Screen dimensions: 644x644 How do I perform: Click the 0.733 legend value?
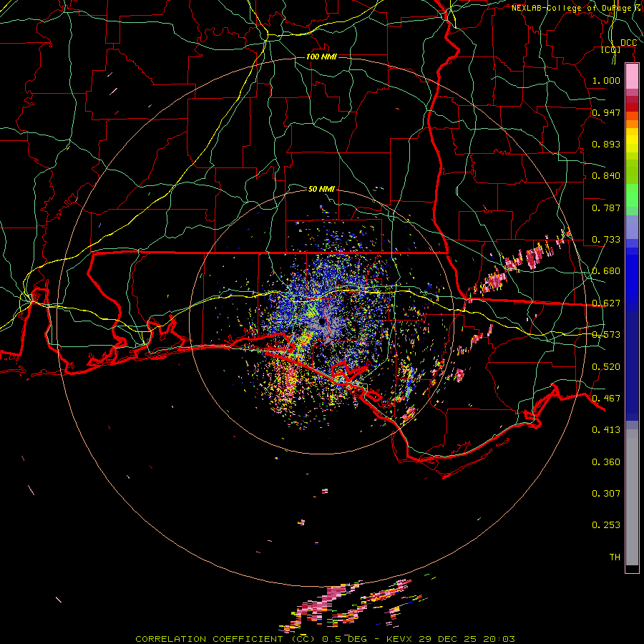click(x=606, y=239)
